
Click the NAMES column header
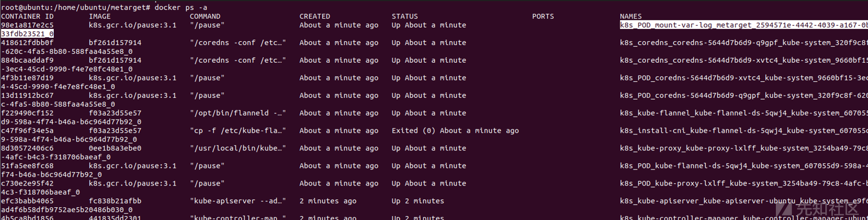(x=630, y=16)
